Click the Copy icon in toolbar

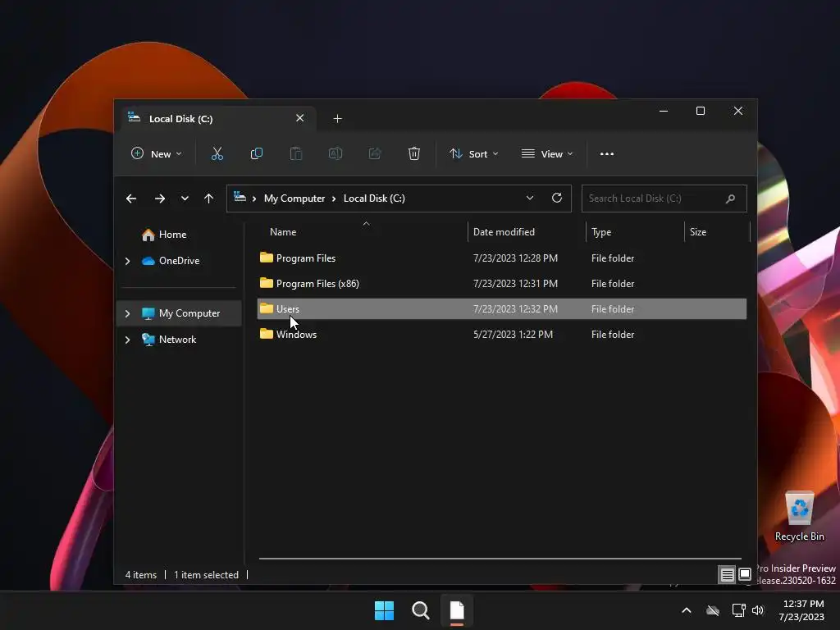point(257,153)
